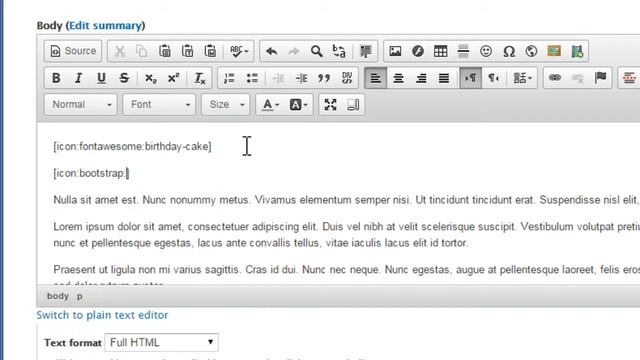This screenshot has width=640, height=360.
Task: Open the Size dropdown
Action: 225,105
